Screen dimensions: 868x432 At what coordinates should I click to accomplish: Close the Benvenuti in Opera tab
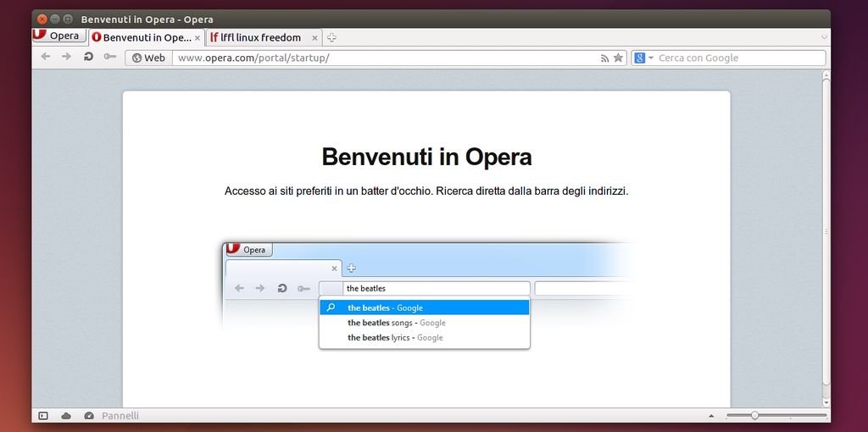(x=198, y=38)
